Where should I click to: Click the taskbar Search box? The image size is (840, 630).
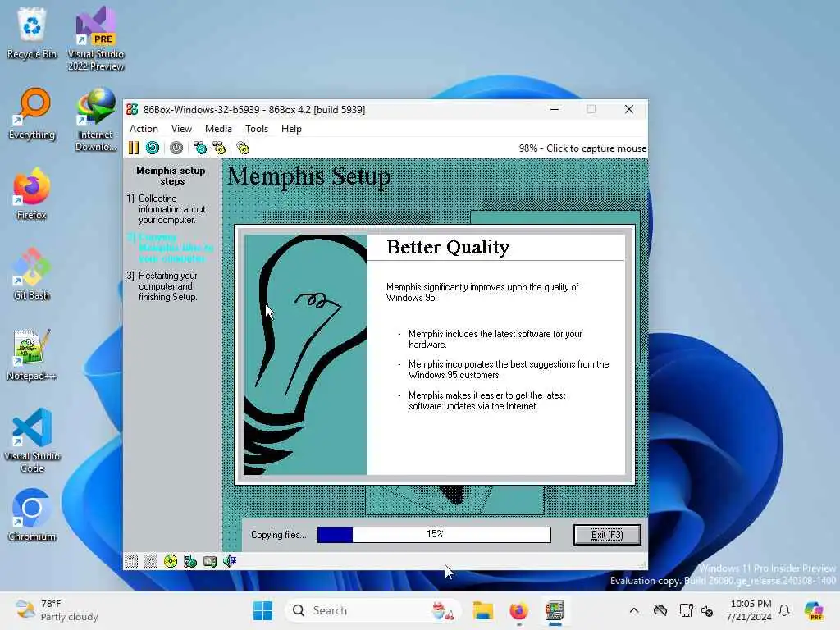click(373, 610)
